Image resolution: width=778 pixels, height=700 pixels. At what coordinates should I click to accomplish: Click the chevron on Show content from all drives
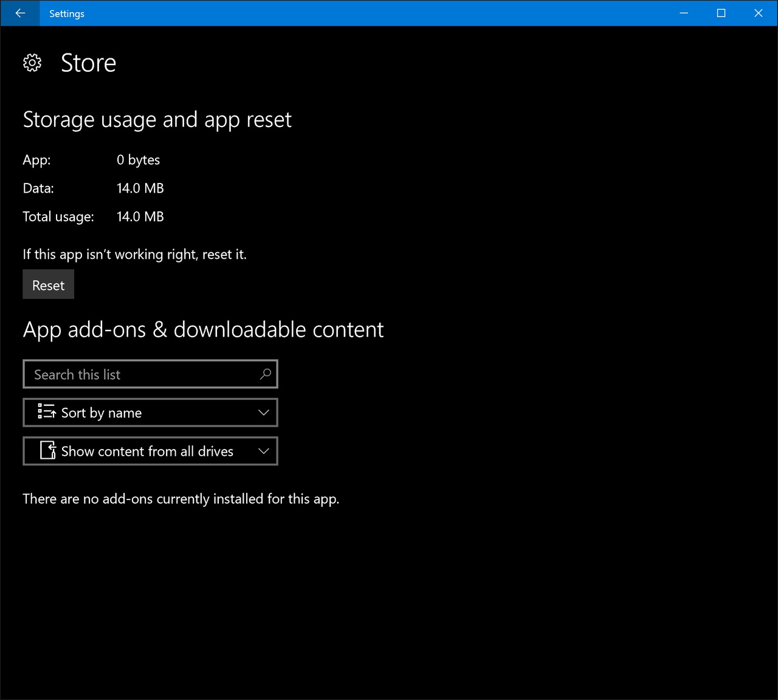click(x=264, y=451)
